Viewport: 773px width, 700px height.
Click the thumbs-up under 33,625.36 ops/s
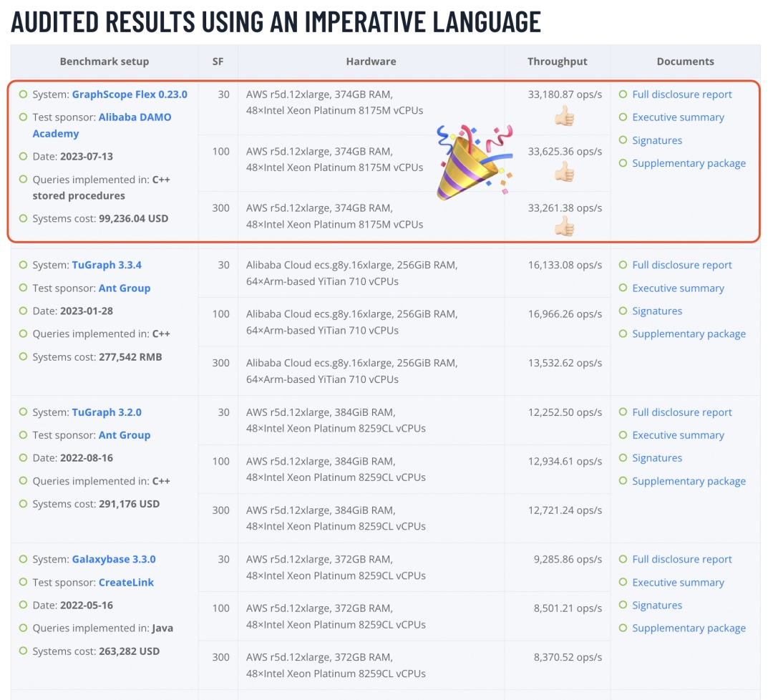point(565,172)
